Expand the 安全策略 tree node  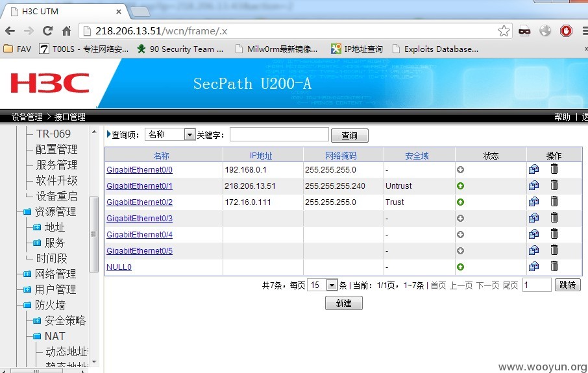pyautogui.click(x=37, y=320)
